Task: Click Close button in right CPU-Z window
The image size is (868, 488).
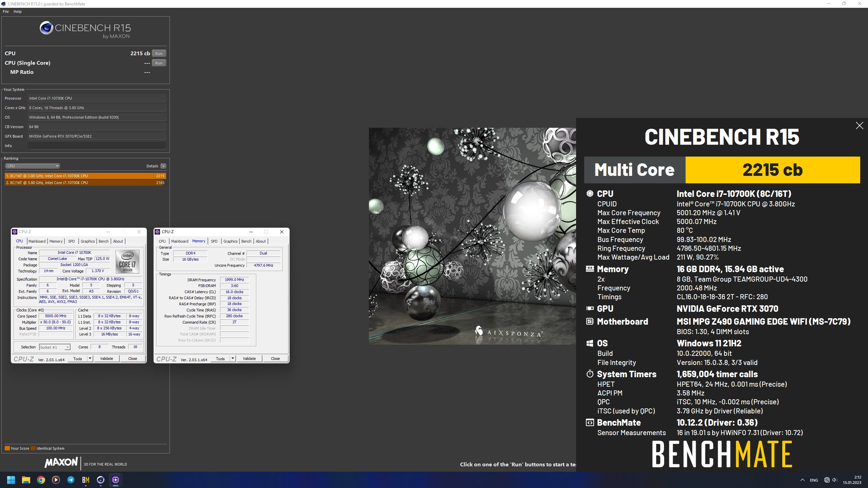Action: tap(275, 359)
